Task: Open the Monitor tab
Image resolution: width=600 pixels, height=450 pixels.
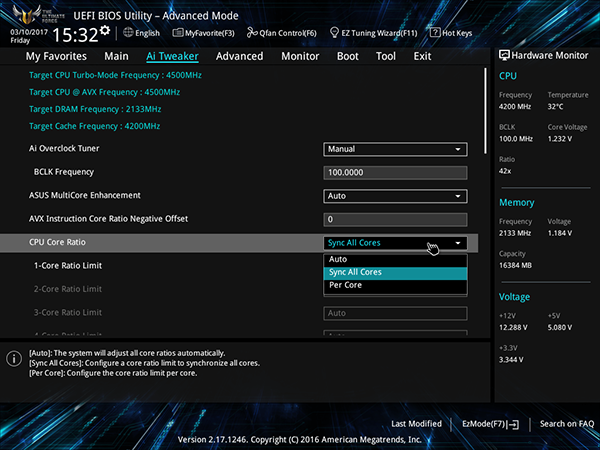Action: (x=300, y=56)
